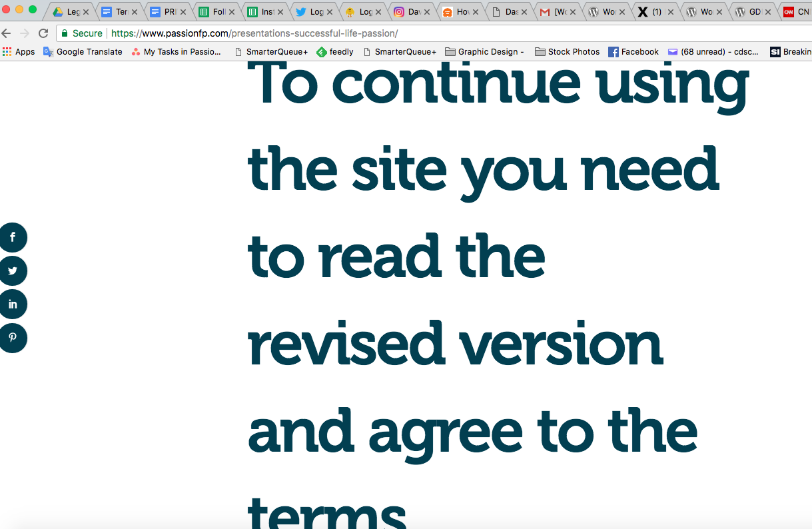Share page via Twitter sidebar icon

13,271
